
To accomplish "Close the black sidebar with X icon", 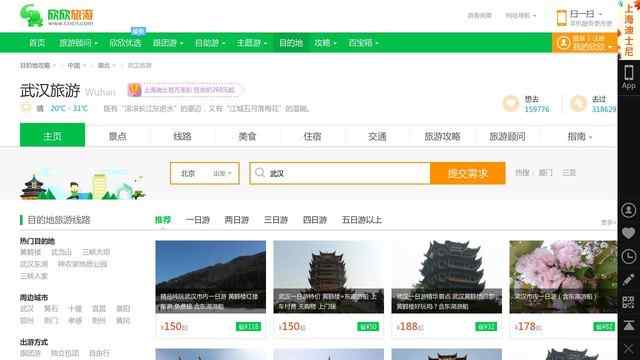I will coord(629,349).
